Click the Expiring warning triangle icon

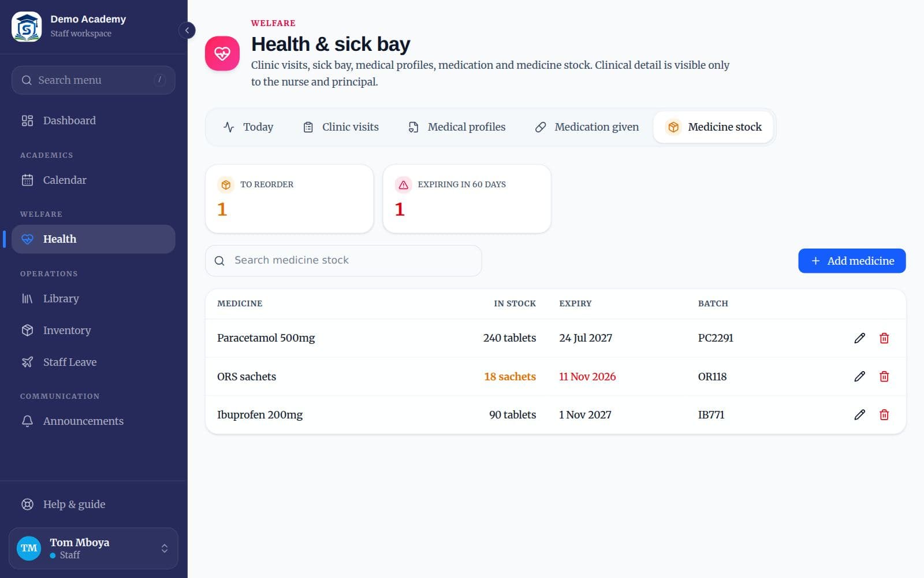[x=403, y=185]
